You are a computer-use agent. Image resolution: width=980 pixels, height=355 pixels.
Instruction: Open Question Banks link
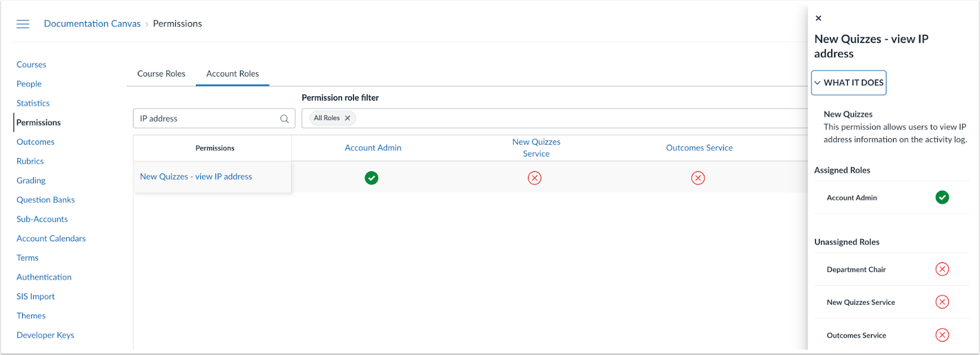(x=45, y=200)
